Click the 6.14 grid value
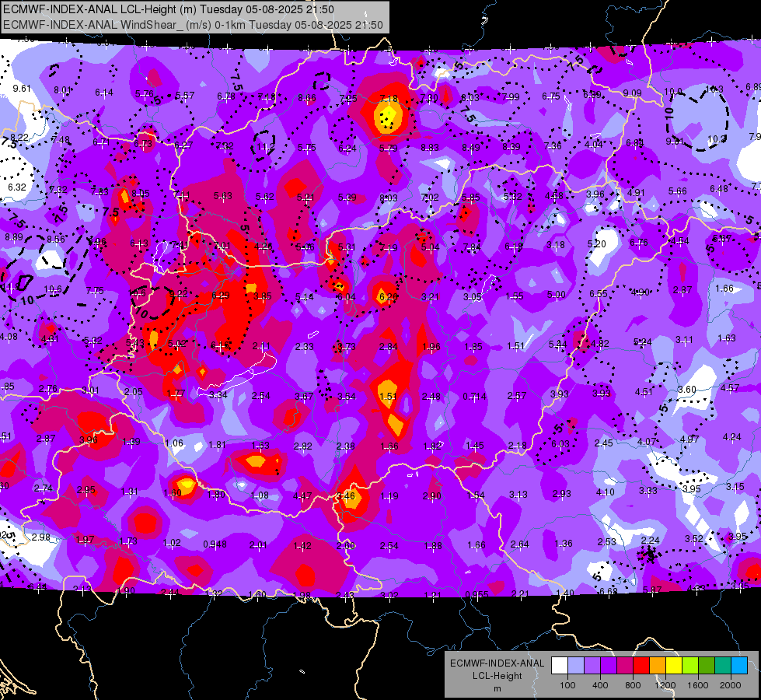 coord(104,93)
